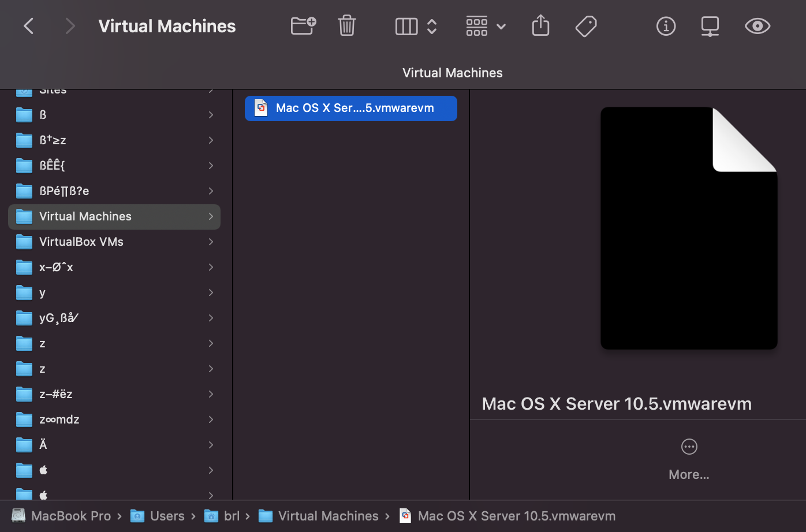806x532 pixels.
Task: Open the Tags editor icon
Action: pos(586,26)
